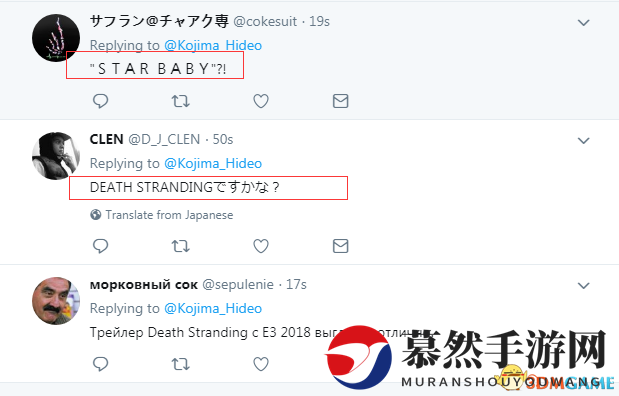View морковный сок's mustache man avatar

click(x=56, y=301)
